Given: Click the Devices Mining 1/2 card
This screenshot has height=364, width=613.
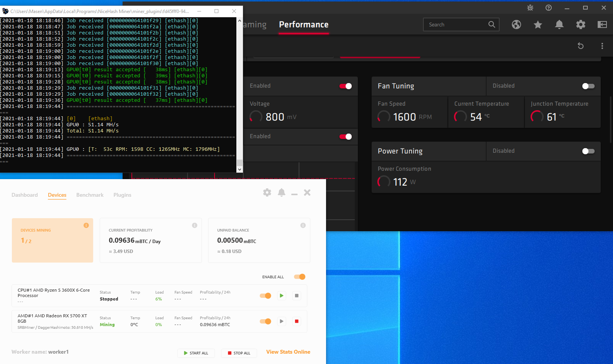Looking at the screenshot, I should (x=52, y=240).
